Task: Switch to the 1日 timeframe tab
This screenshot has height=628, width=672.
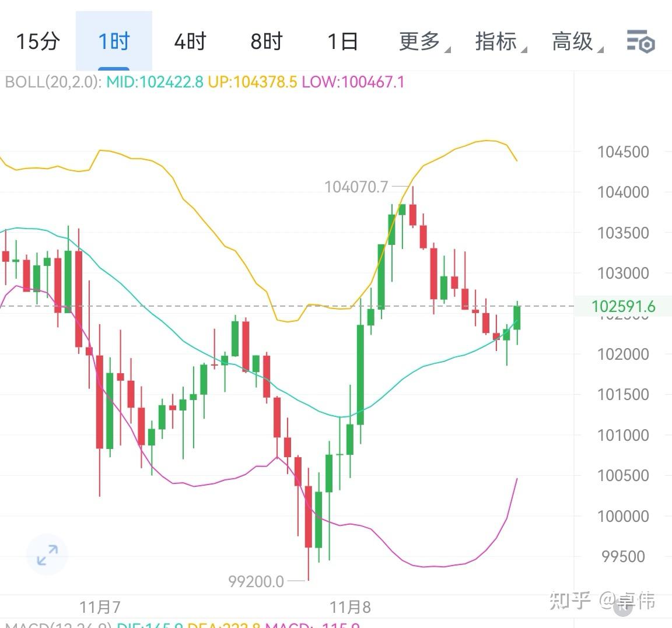Action: (343, 41)
